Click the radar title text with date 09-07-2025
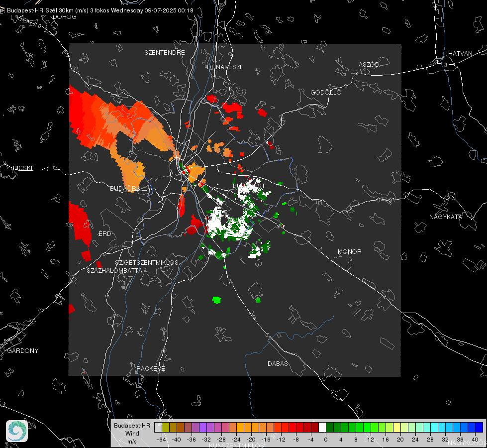The image size is (487, 448). click(x=100, y=10)
